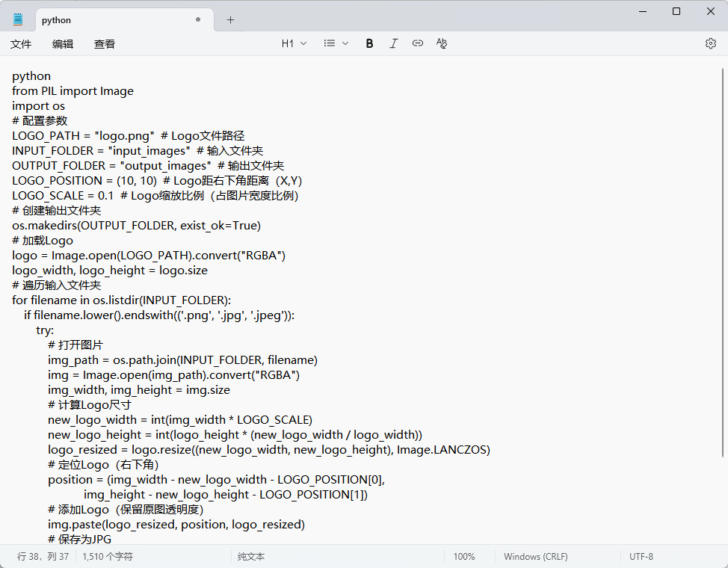This screenshot has height=568, width=728.
Task: Expand the list style dropdown chevron
Action: [345, 43]
